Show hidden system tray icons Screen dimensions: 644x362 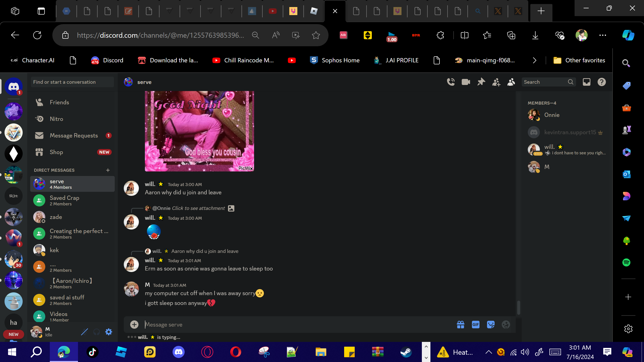[489, 352]
